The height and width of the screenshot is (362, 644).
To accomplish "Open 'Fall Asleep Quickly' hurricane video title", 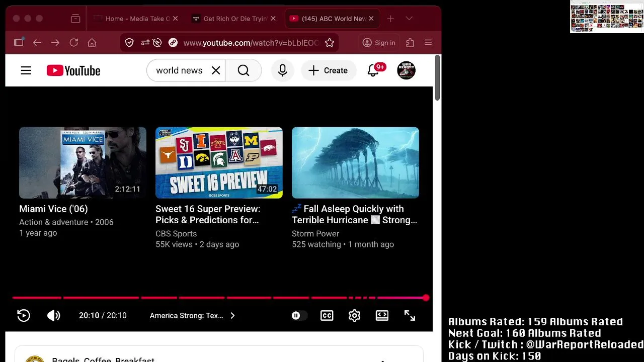I will point(354,214).
